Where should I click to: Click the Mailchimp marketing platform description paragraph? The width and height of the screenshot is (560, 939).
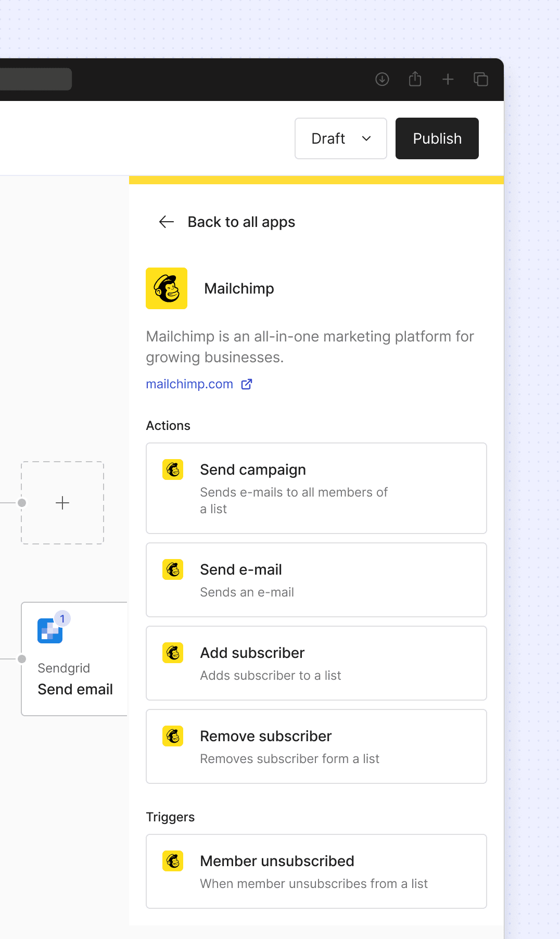[310, 347]
